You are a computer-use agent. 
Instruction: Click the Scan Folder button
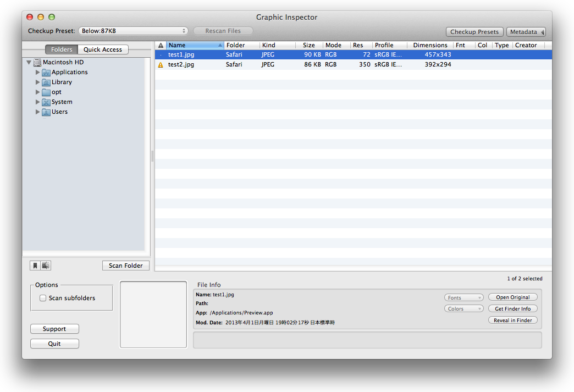[125, 266]
